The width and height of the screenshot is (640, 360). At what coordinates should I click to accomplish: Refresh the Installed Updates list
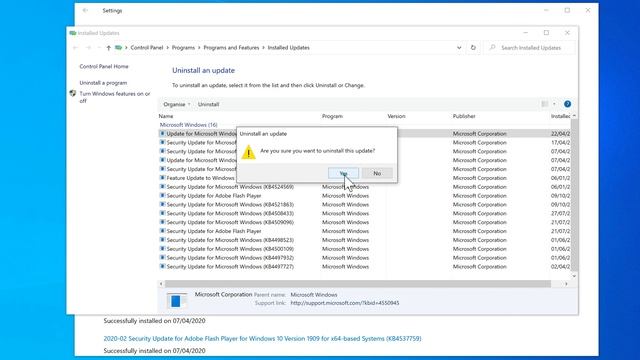pos(473,48)
